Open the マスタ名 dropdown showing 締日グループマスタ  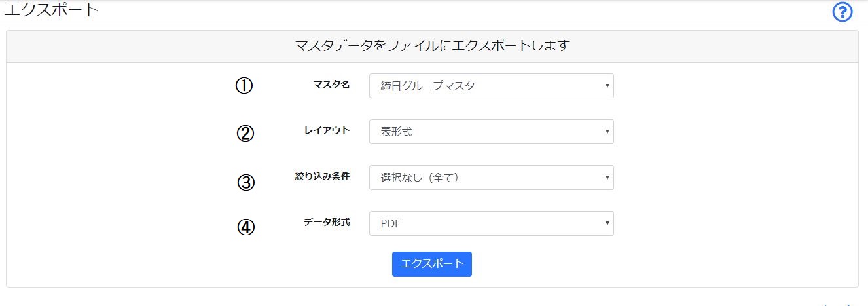pos(492,86)
